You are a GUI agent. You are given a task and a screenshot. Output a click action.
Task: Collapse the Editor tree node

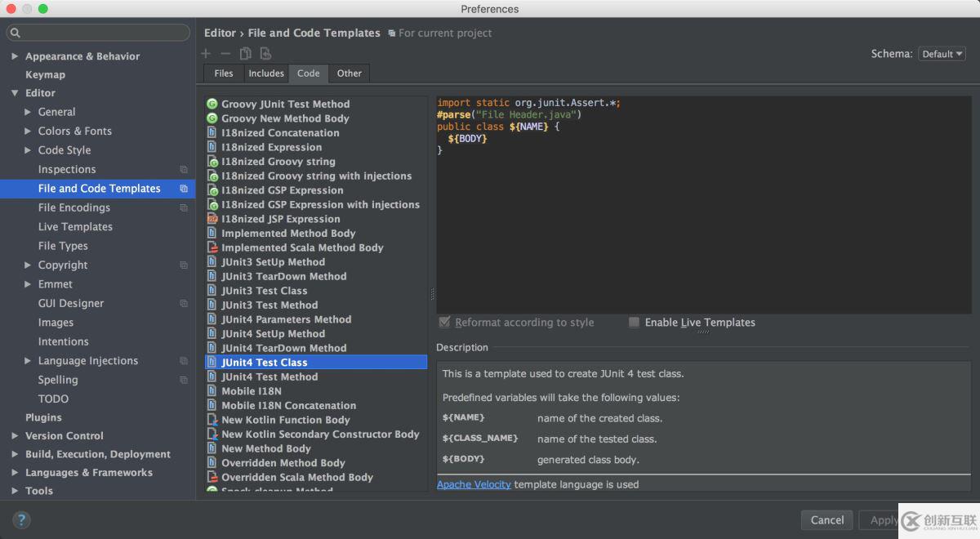tap(15, 93)
